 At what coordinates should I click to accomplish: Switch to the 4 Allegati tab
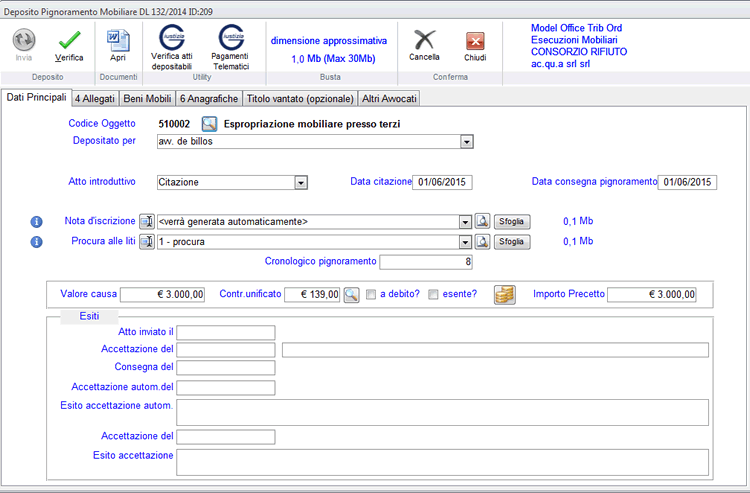[x=95, y=99]
